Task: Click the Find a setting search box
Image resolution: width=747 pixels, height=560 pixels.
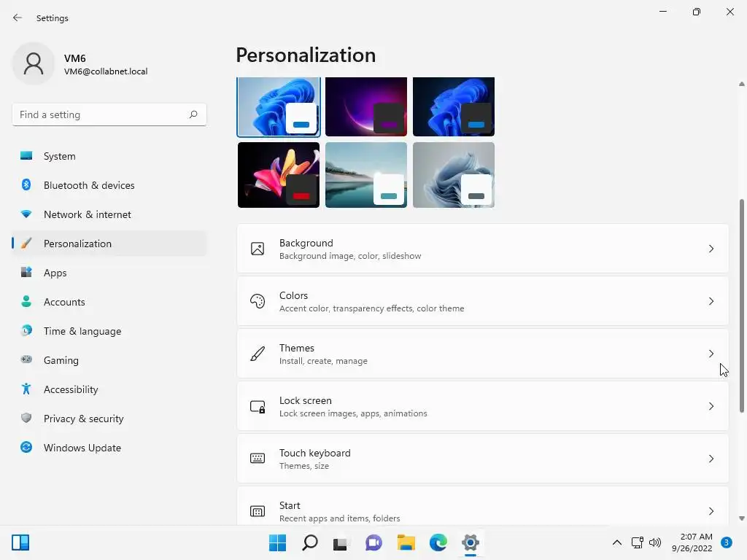Action: pos(109,114)
